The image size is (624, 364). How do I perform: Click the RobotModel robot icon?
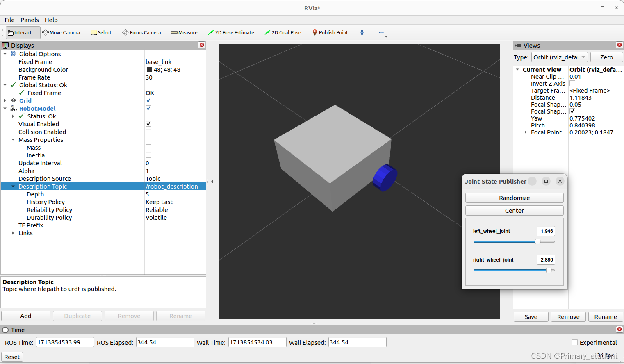click(14, 108)
